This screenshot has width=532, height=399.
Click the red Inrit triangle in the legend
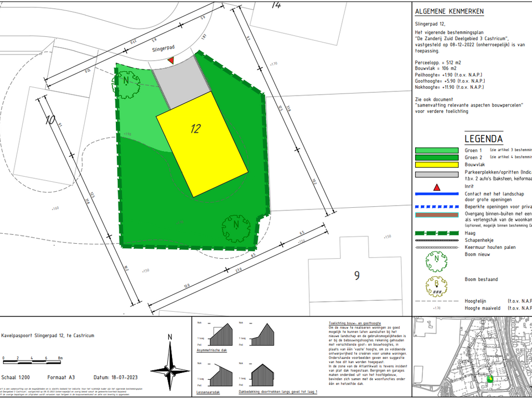point(437,187)
